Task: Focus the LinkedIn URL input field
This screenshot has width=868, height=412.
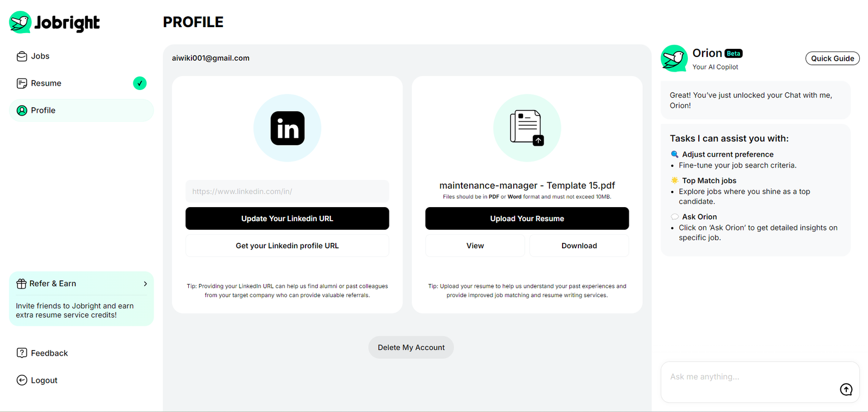Action: [x=287, y=191]
